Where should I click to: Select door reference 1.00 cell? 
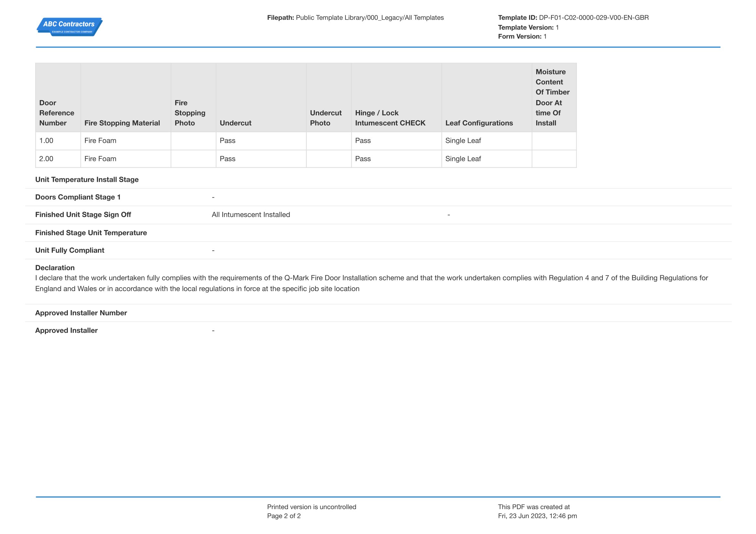[x=47, y=141]
